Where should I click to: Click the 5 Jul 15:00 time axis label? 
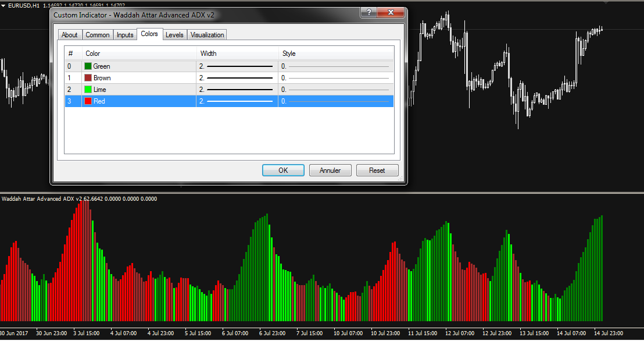click(x=198, y=333)
